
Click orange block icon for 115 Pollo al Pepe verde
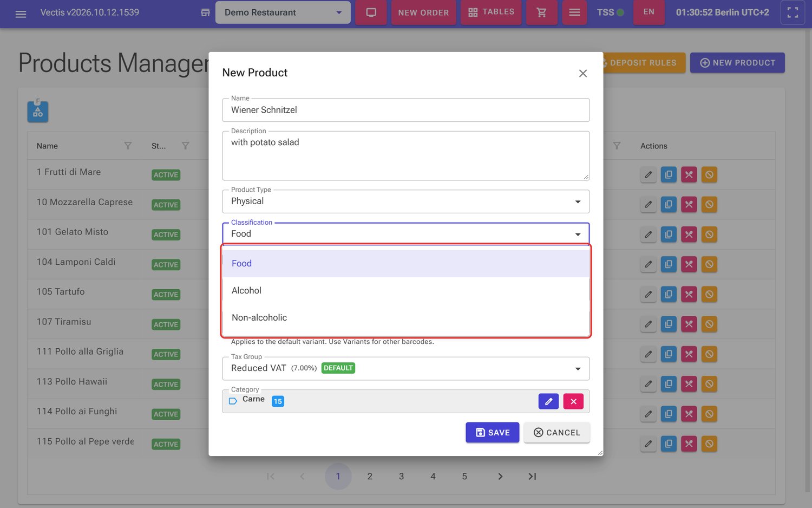(709, 444)
